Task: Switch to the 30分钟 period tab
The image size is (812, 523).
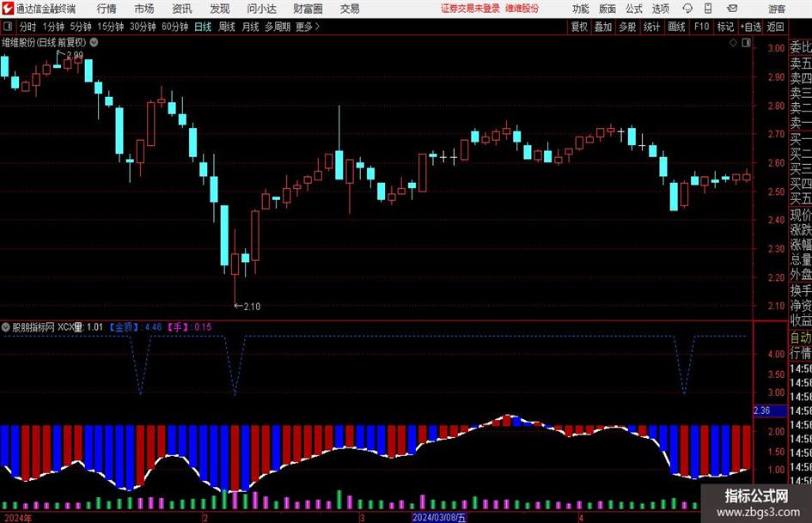Action: click(x=143, y=27)
